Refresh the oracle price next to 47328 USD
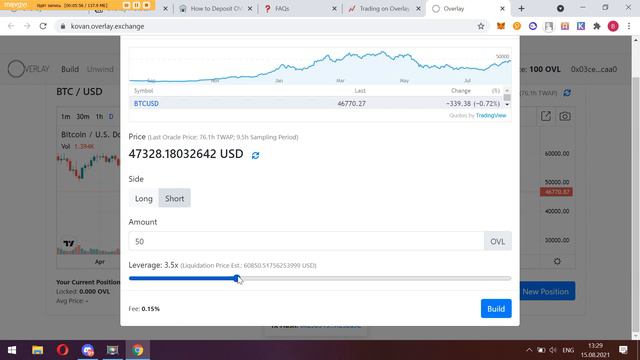 pyautogui.click(x=256, y=156)
